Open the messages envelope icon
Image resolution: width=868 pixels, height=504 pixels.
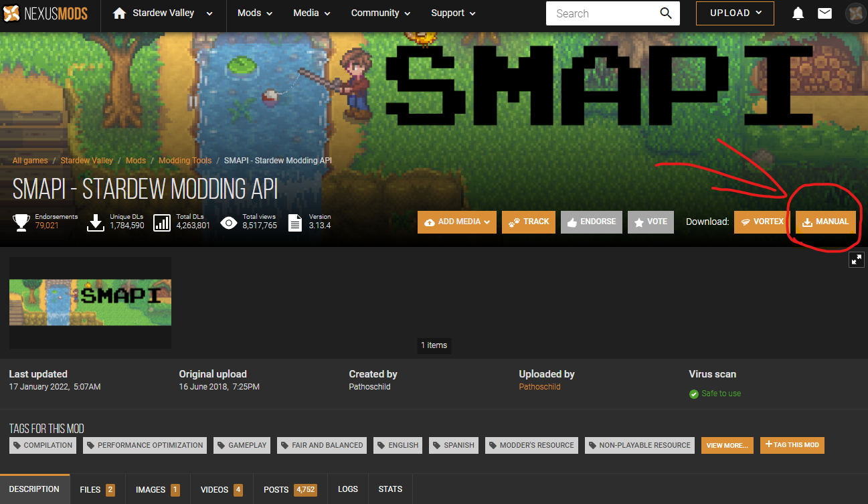(x=825, y=13)
